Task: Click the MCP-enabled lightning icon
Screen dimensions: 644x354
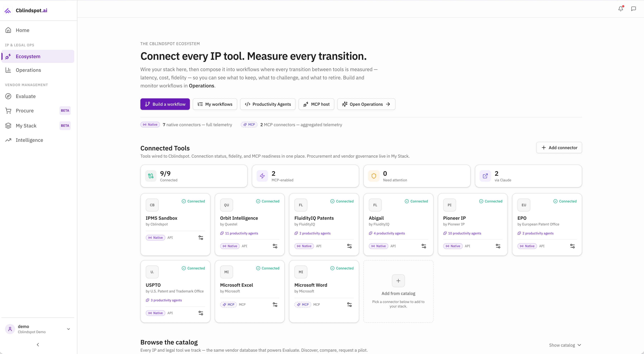Action: pyautogui.click(x=262, y=176)
